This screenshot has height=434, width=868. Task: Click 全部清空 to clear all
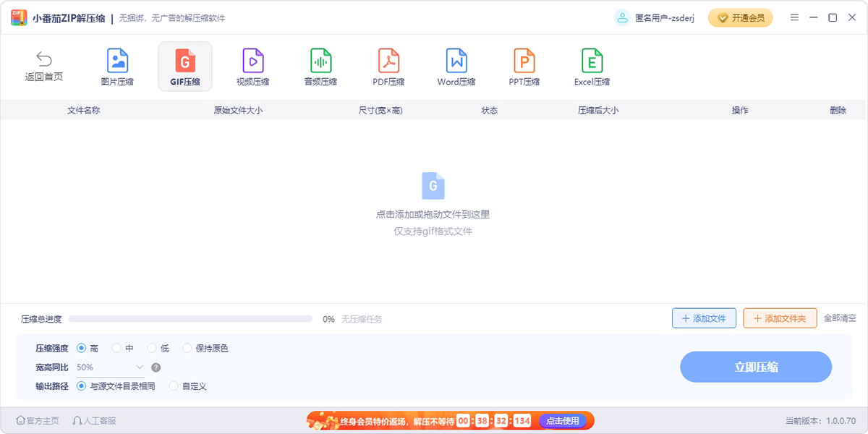pos(840,318)
